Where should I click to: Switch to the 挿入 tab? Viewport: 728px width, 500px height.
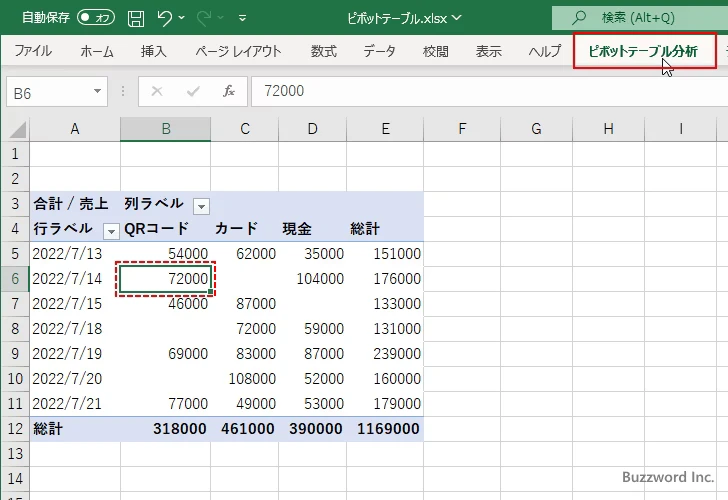pyautogui.click(x=153, y=51)
